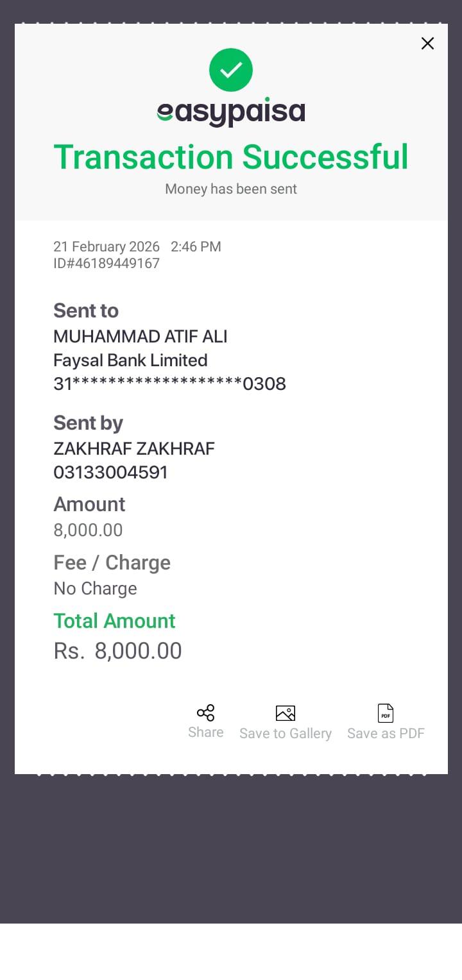Tap the 21 February 2026 date
462x980 pixels.
(107, 247)
